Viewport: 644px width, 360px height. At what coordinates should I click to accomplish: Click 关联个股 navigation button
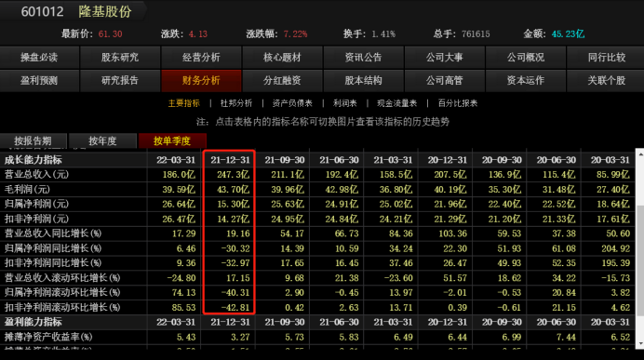pos(606,80)
